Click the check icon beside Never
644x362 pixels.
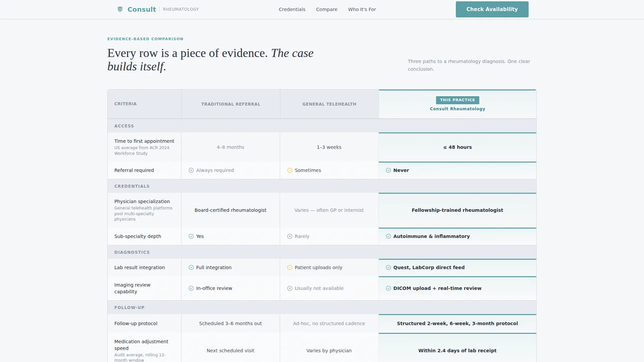click(x=388, y=170)
